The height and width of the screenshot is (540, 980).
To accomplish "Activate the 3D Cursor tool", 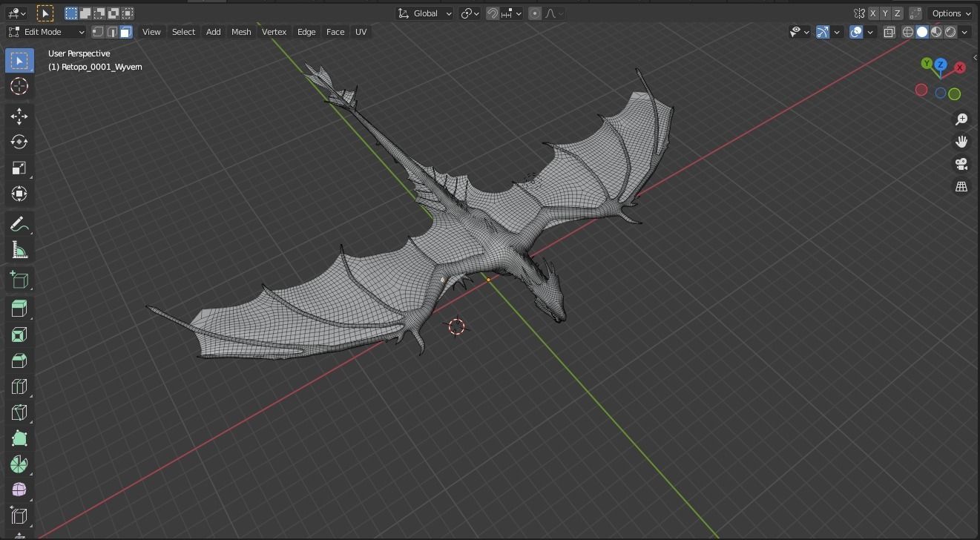I will pos(19,86).
